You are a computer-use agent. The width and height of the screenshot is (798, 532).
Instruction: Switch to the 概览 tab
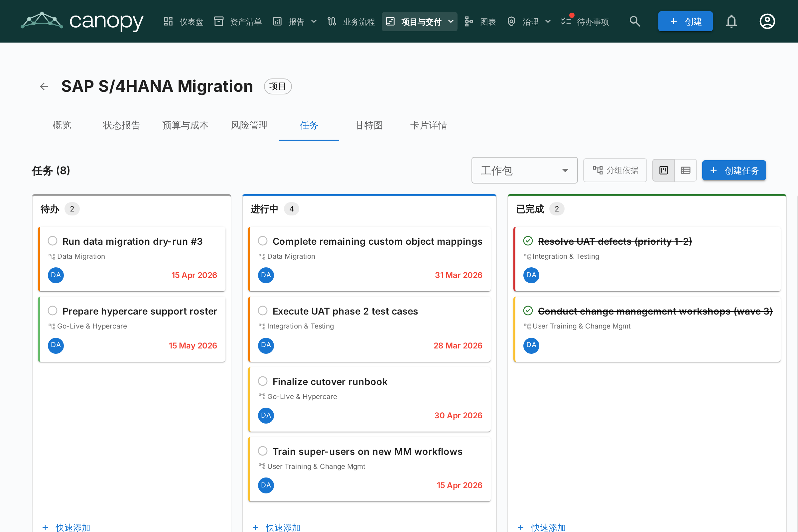tap(62, 126)
